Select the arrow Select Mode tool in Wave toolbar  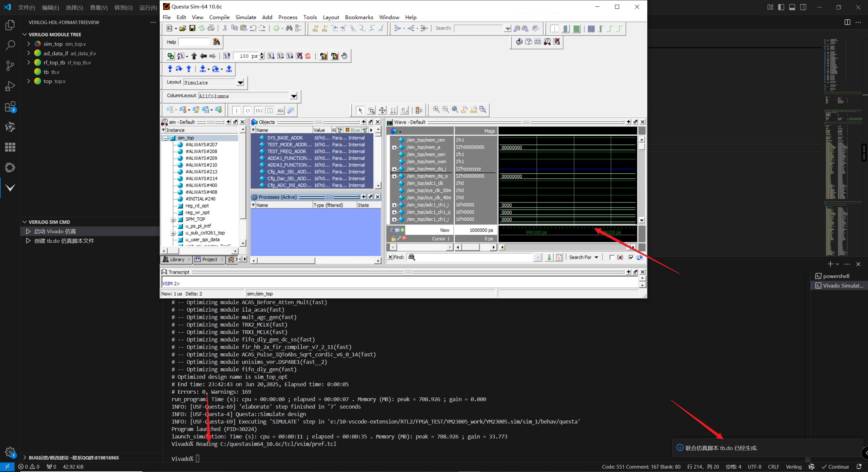click(x=360, y=110)
